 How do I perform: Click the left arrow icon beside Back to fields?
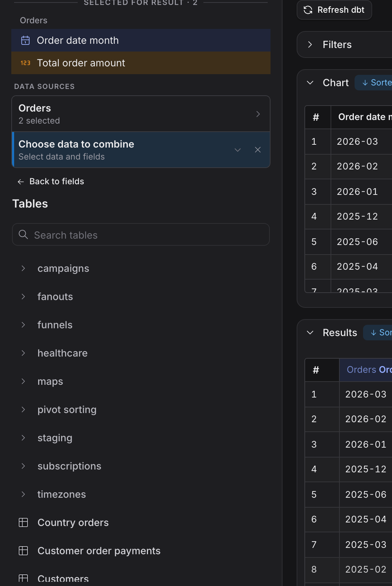21,181
